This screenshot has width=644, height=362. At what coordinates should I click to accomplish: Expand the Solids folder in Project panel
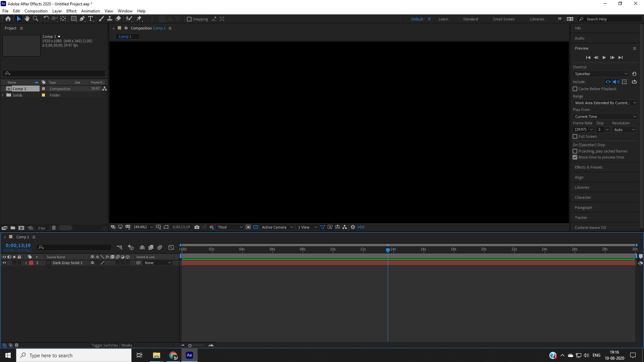(3, 95)
